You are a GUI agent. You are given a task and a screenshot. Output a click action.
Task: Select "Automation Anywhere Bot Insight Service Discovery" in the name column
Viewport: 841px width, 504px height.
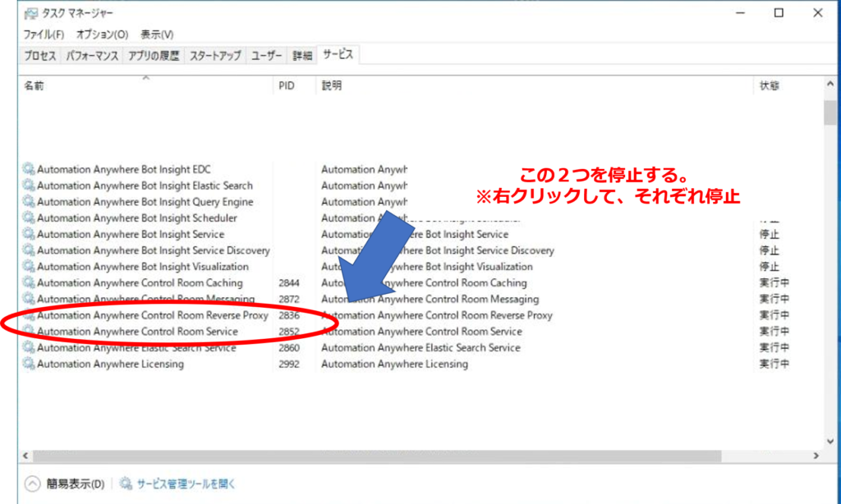154,250
